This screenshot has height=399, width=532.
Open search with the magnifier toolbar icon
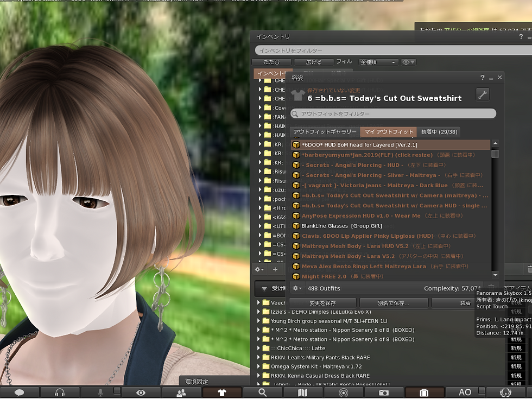[x=262, y=392]
